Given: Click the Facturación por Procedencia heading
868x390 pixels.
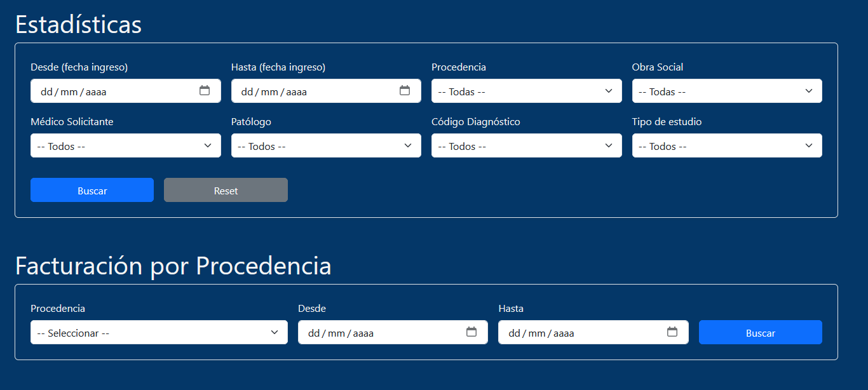Looking at the screenshot, I should click(173, 266).
